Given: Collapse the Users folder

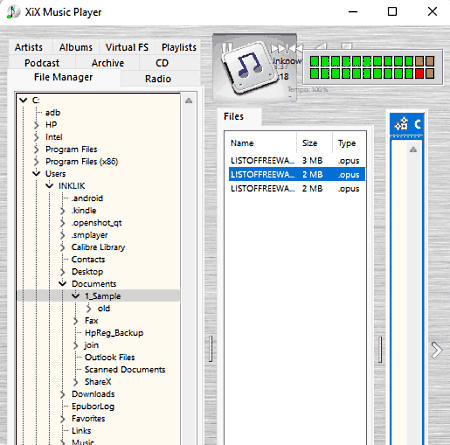Looking at the screenshot, I should point(36,173).
